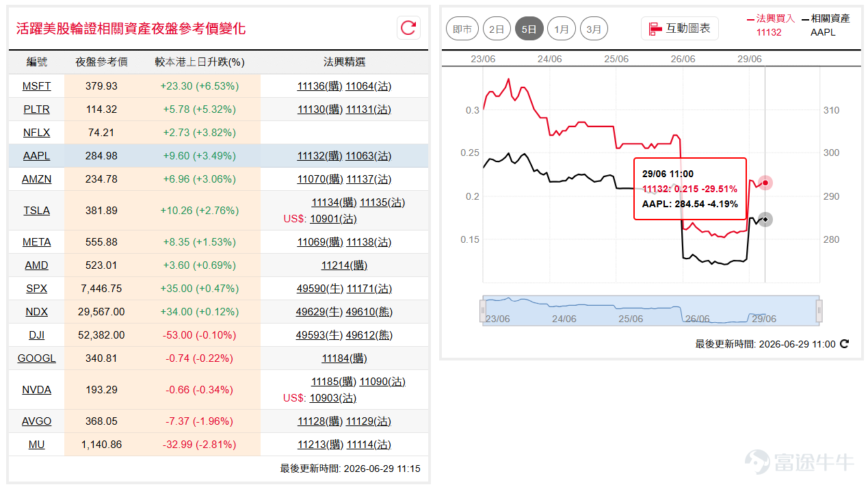The height and width of the screenshot is (487, 868).
Task: Grab the left handle of chart range navigator
Action: (x=483, y=311)
